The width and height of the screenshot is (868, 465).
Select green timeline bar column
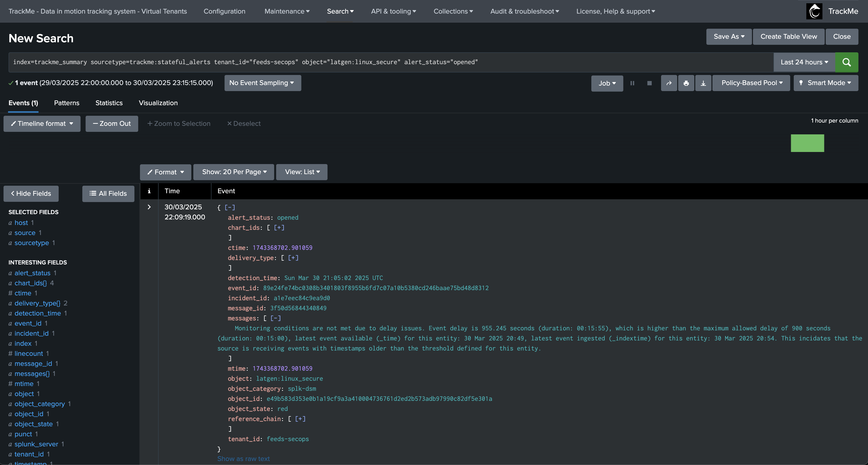[807, 143]
